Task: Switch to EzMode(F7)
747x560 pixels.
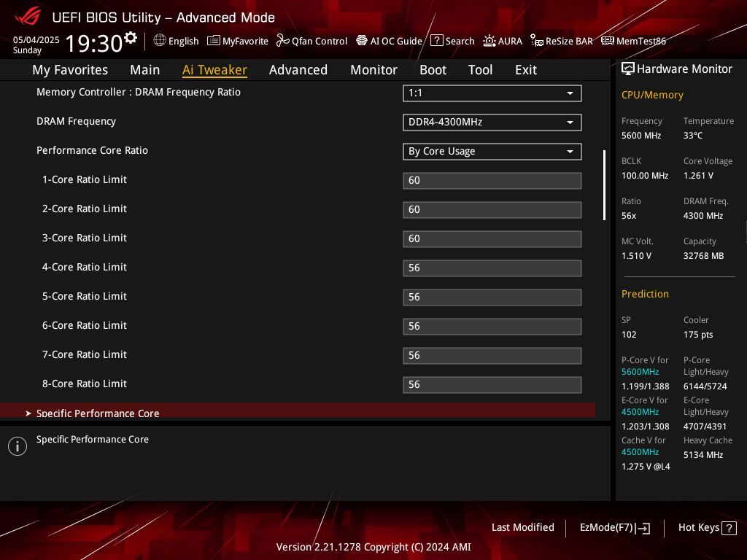Action: [x=614, y=528]
